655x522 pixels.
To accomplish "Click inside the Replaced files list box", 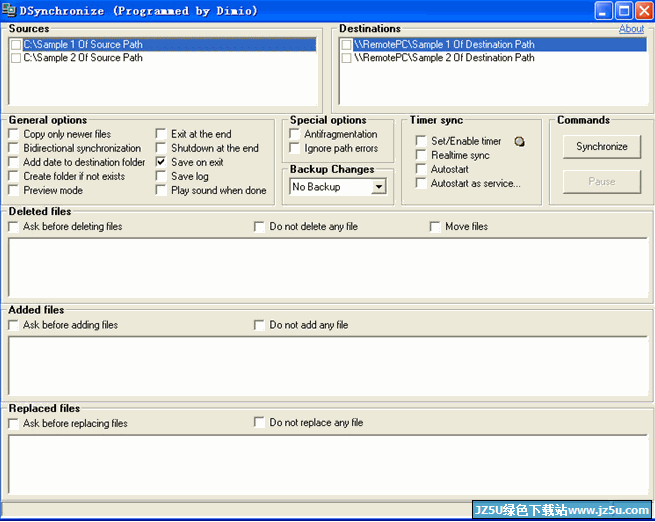I will pos(328,464).
